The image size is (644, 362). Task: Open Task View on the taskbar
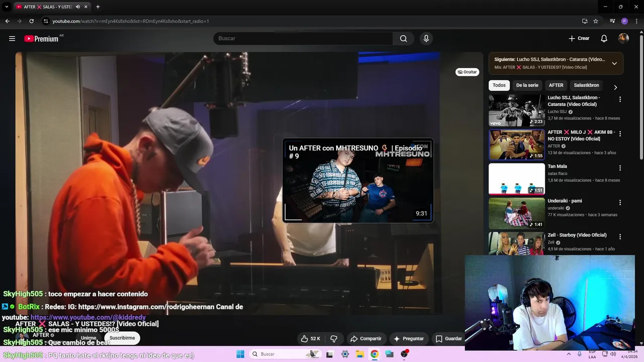tap(330, 354)
